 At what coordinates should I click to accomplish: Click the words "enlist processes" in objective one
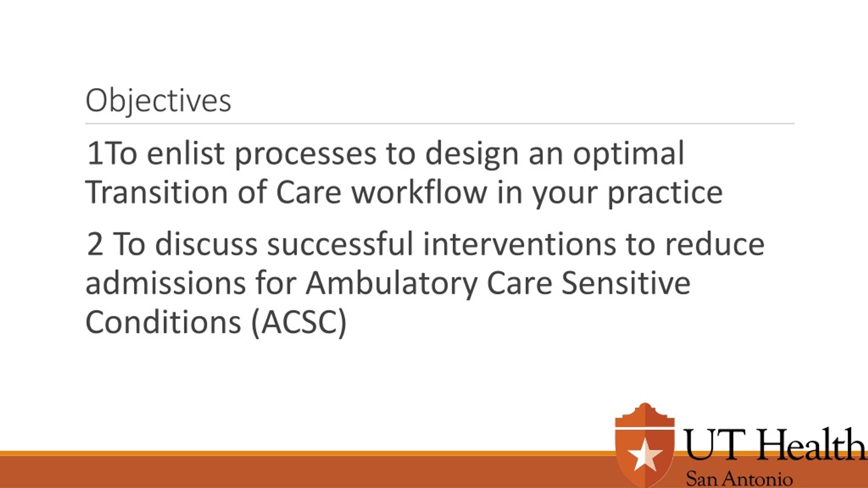point(261,154)
